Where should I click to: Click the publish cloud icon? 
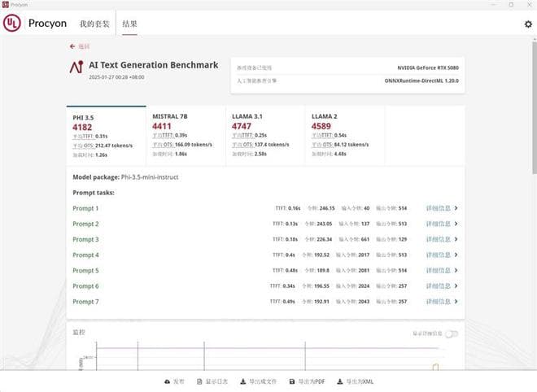pos(168,381)
